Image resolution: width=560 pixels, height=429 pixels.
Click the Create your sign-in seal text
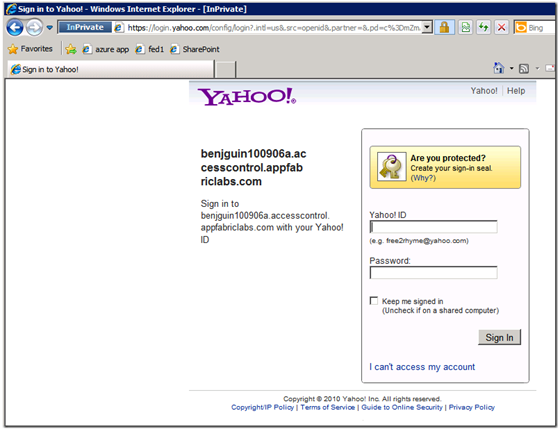(x=451, y=168)
